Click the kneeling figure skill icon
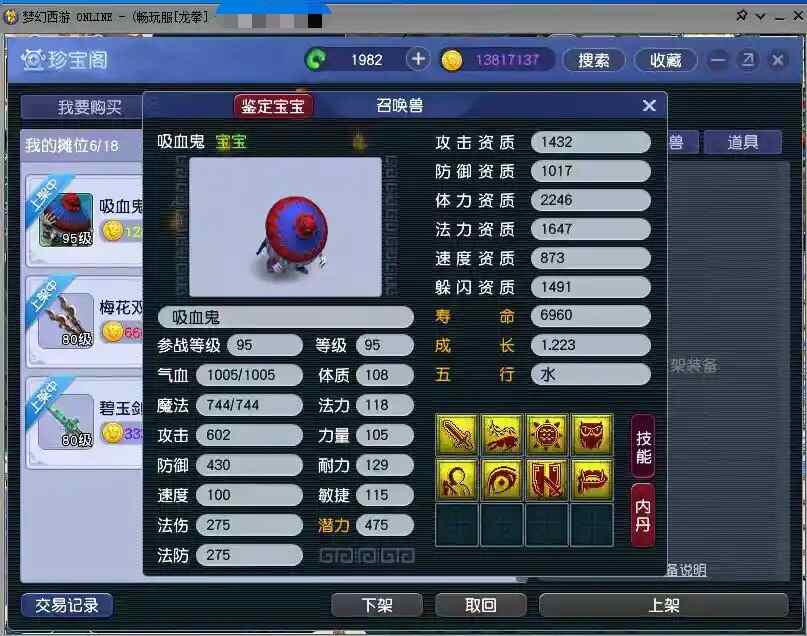Viewport: 807px width, 636px height. [457, 480]
